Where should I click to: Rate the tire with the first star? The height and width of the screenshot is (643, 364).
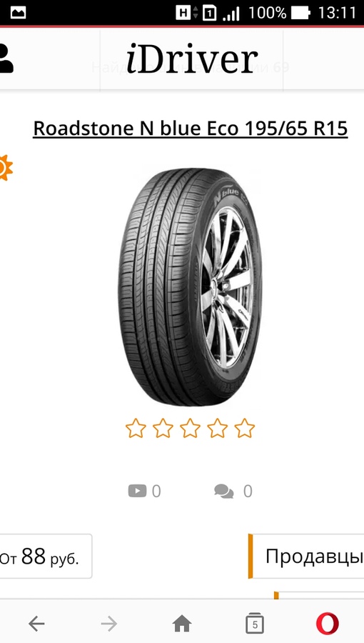tap(136, 428)
